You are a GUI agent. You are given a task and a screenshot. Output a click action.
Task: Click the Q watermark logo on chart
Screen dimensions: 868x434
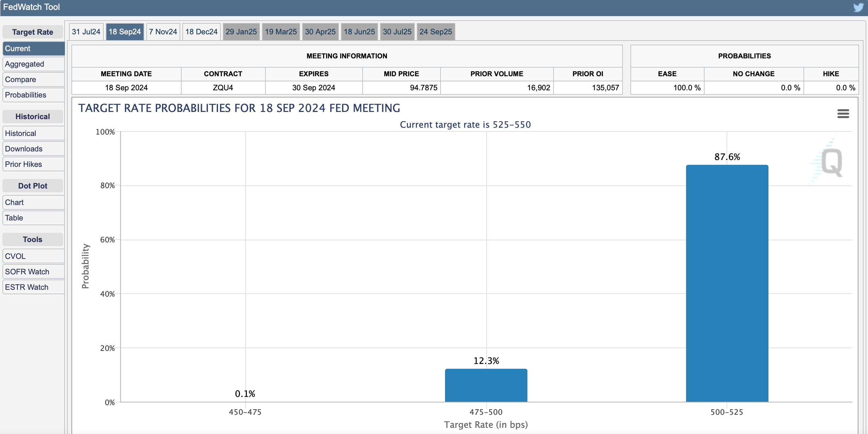click(x=831, y=162)
